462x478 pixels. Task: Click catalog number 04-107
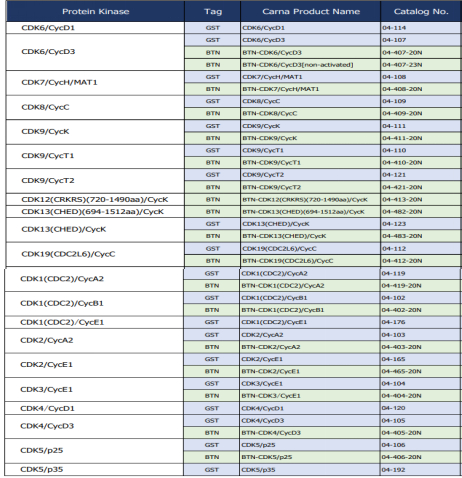pyautogui.click(x=394, y=40)
